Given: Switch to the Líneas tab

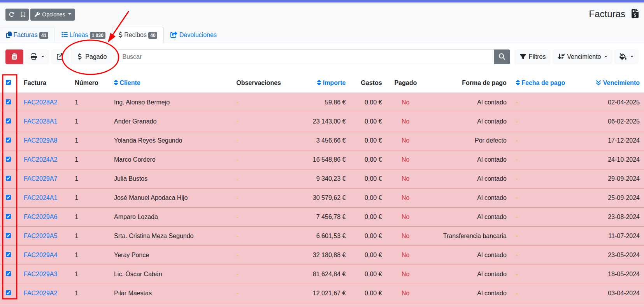Looking at the screenshot, I should pos(83,35).
